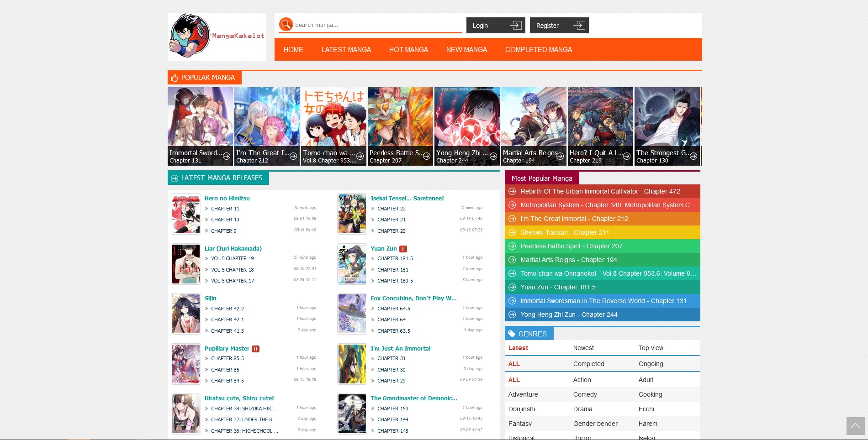Open Pupillary Master Chapter 85.5
The width and height of the screenshot is (868, 440).
click(228, 358)
